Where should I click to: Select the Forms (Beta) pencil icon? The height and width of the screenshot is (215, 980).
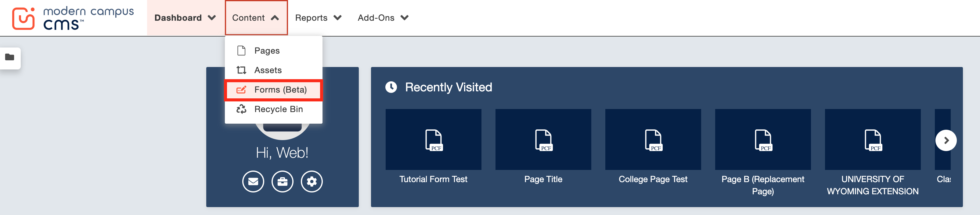coord(242,90)
